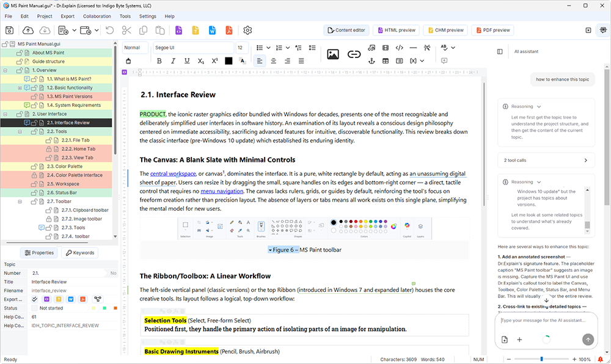This screenshot has height=364, width=611.
Task: Open the numbered list style dropdown arrow
Action: (288, 48)
